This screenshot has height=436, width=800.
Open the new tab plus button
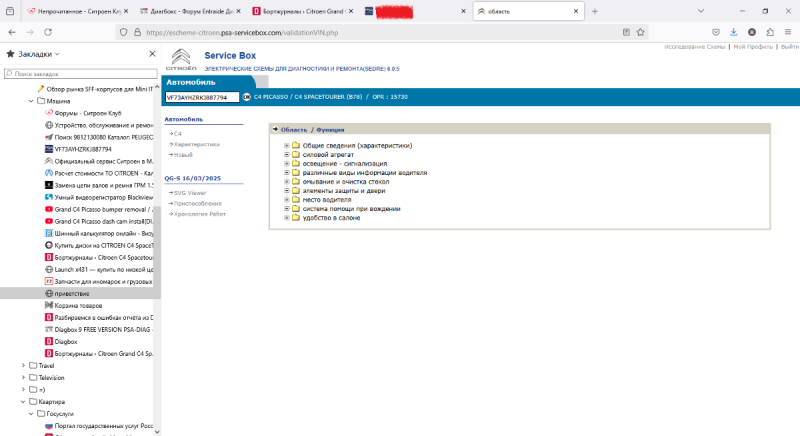[594, 11]
